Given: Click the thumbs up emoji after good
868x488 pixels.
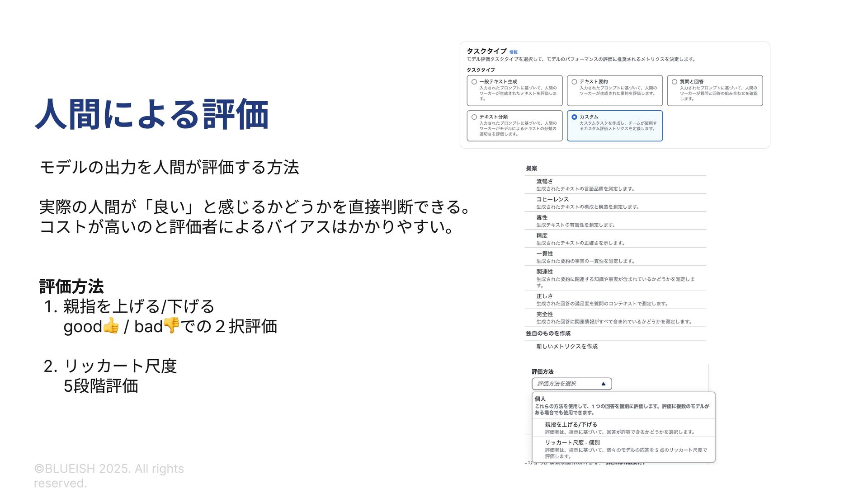Looking at the screenshot, I should [x=111, y=325].
